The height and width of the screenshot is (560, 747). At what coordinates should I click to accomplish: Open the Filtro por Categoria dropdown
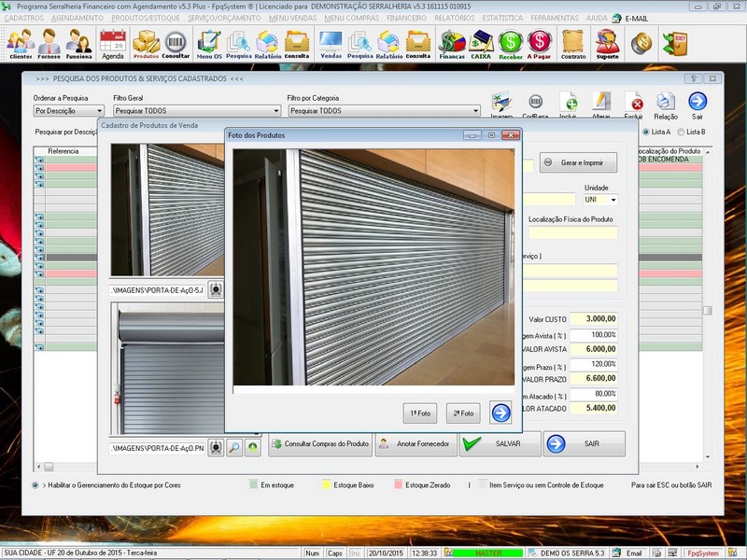tap(474, 111)
